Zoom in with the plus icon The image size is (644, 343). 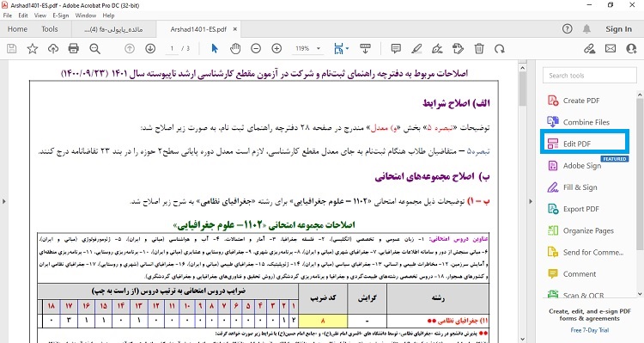[x=276, y=48]
